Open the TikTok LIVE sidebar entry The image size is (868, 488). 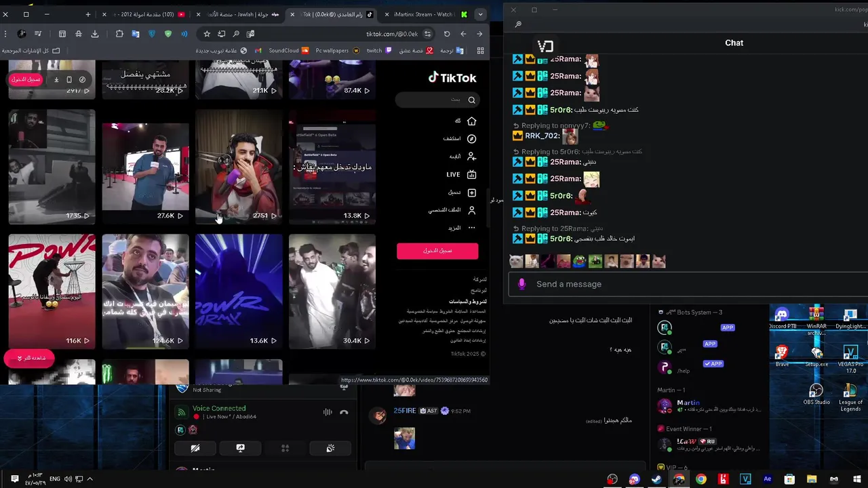click(461, 174)
